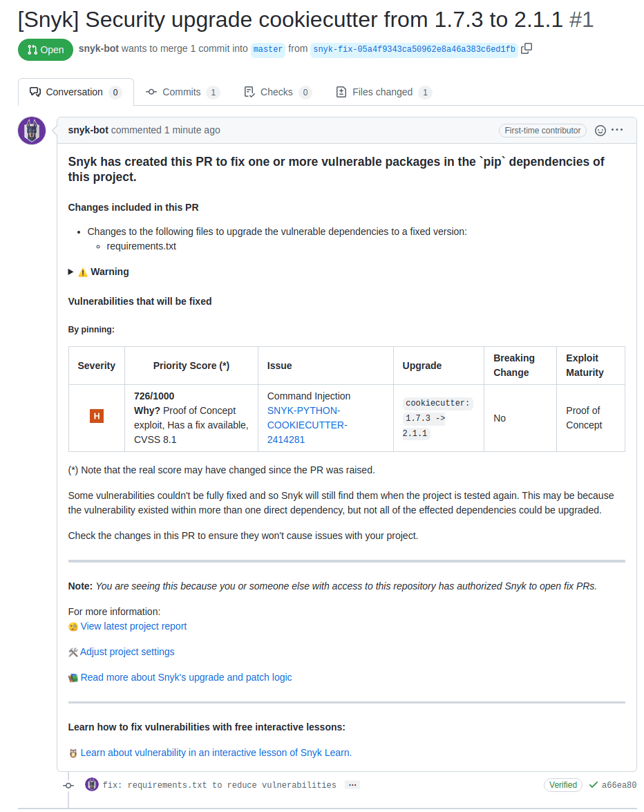Click the tools emoji before Adjust project settings
The image size is (644, 812).
[73, 652]
